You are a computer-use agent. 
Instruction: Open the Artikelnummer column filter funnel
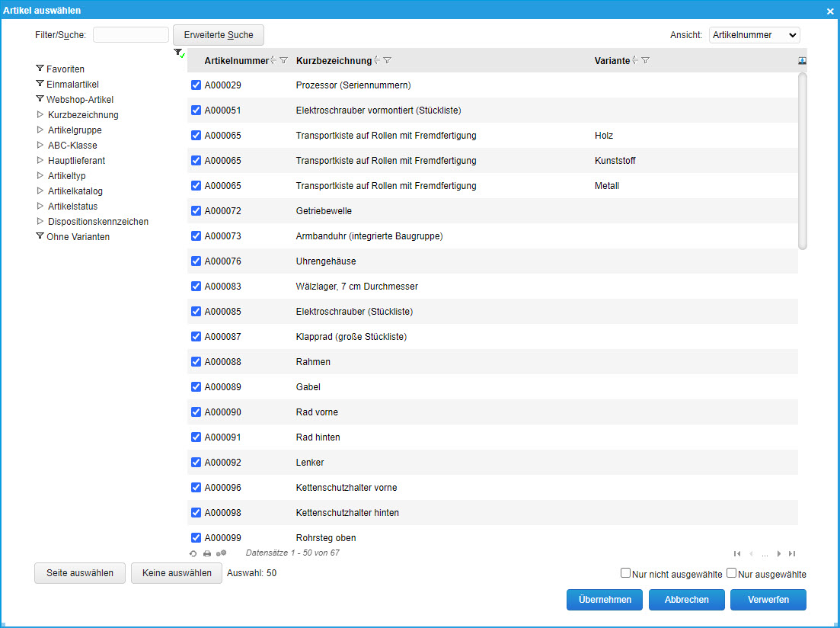coord(284,61)
